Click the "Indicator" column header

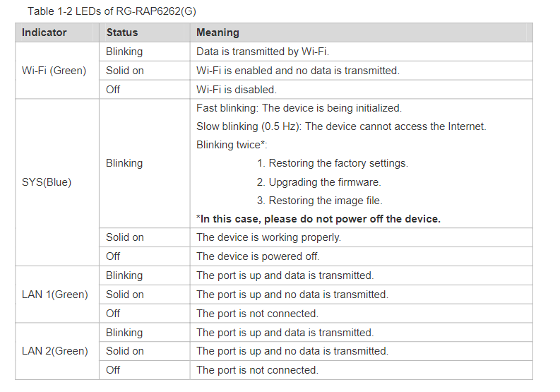pyautogui.click(x=44, y=32)
